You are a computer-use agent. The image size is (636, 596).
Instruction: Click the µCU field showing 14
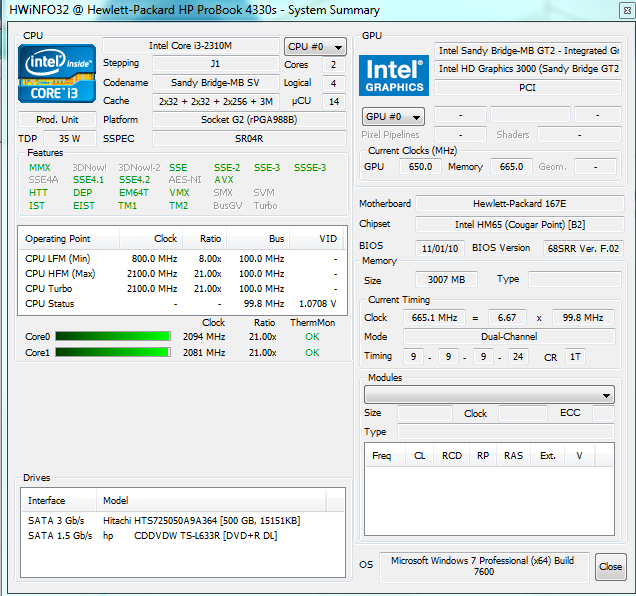pyautogui.click(x=333, y=101)
